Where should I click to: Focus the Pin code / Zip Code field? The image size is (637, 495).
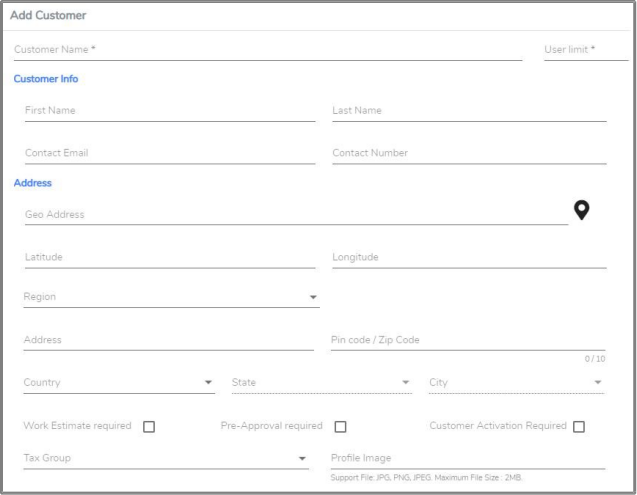click(468, 340)
